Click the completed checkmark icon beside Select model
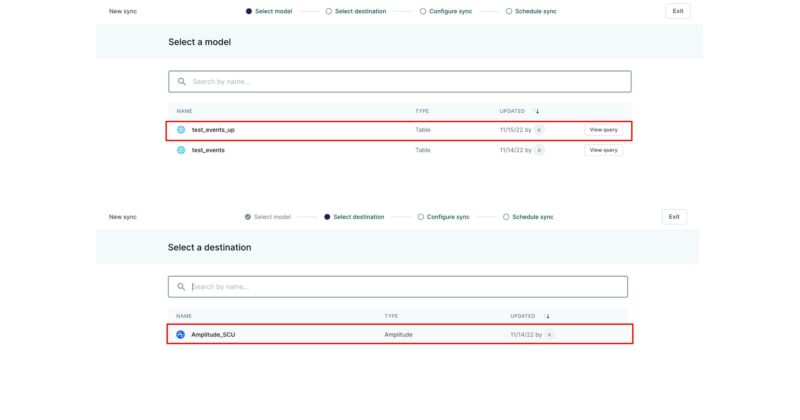800x420 pixels. pos(248,217)
